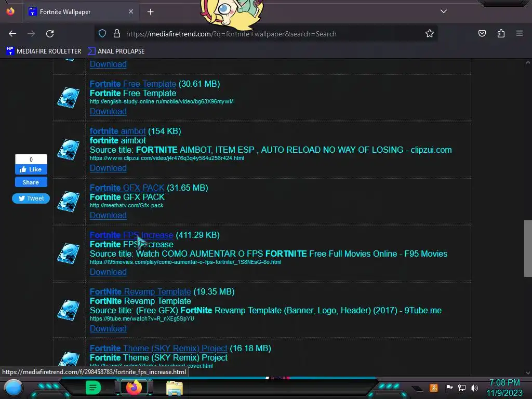Open the Fortnite FPS Increase link
532x399 pixels.
[x=131, y=235]
